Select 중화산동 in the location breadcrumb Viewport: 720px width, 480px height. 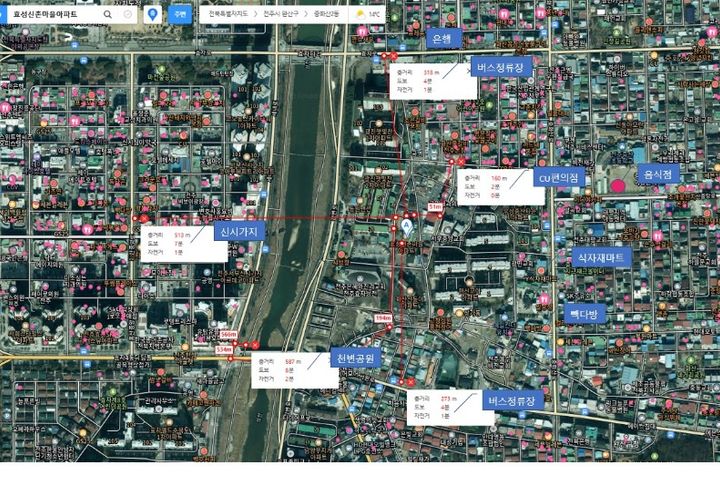326,14
